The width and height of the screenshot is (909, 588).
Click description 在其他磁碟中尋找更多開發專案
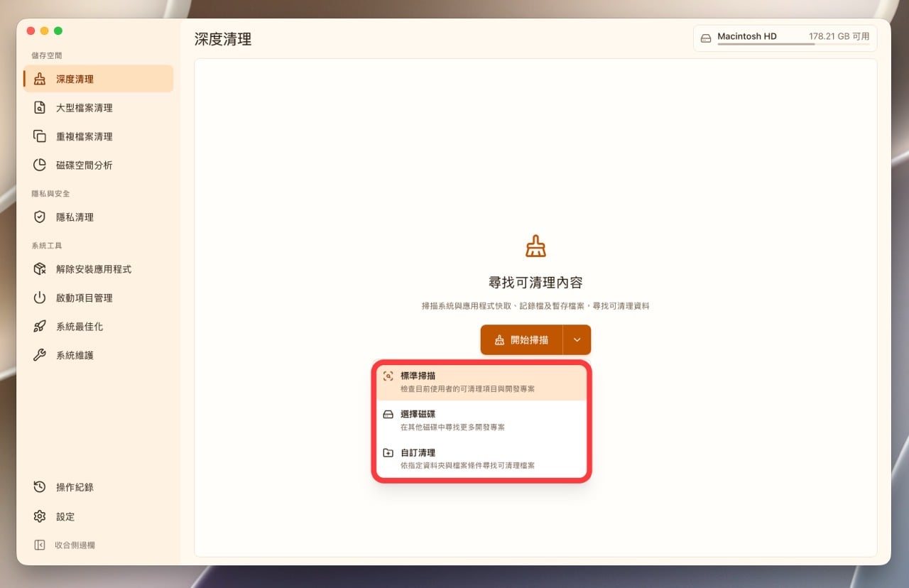[452, 428]
